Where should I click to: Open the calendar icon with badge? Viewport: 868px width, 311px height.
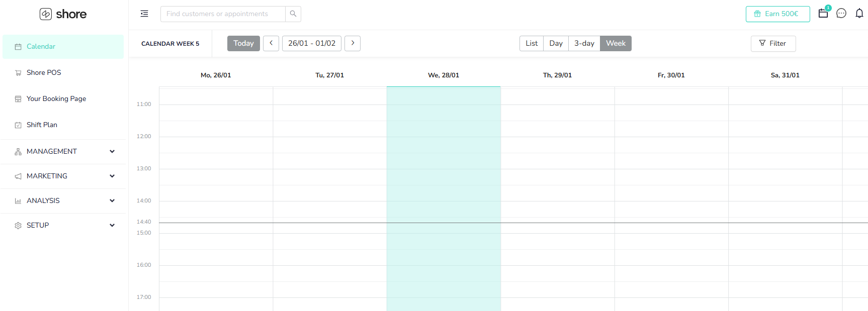823,14
